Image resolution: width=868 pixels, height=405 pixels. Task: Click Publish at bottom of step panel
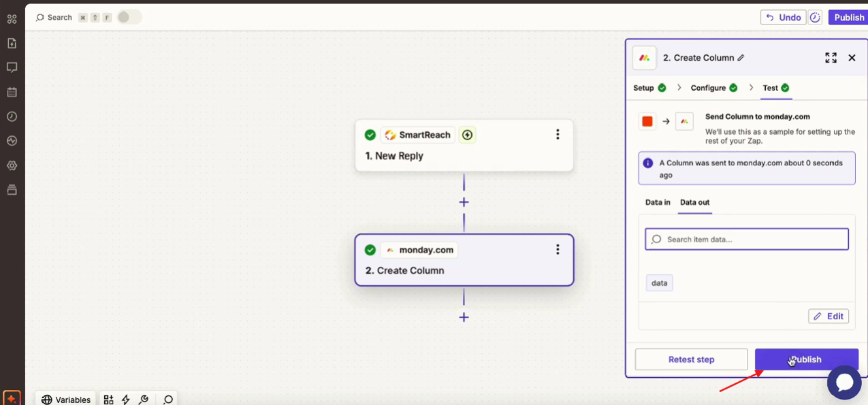click(806, 359)
